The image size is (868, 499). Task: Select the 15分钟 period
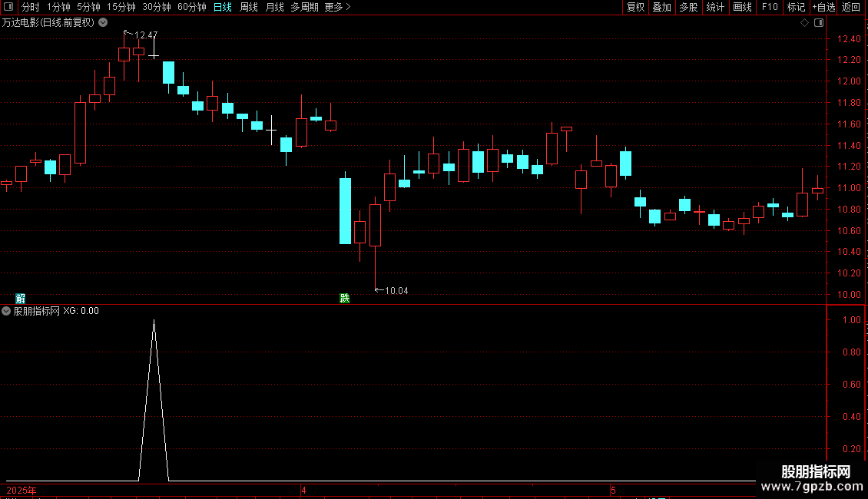(x=121, y=7)
